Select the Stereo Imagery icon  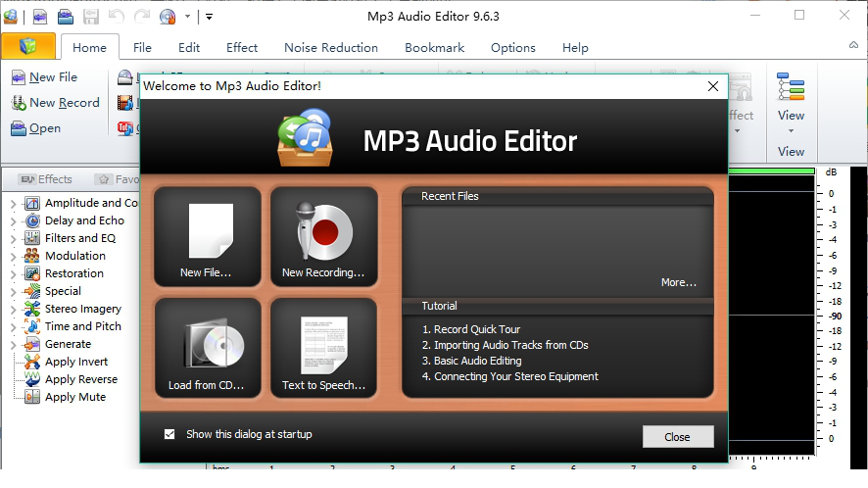[32, 309]
